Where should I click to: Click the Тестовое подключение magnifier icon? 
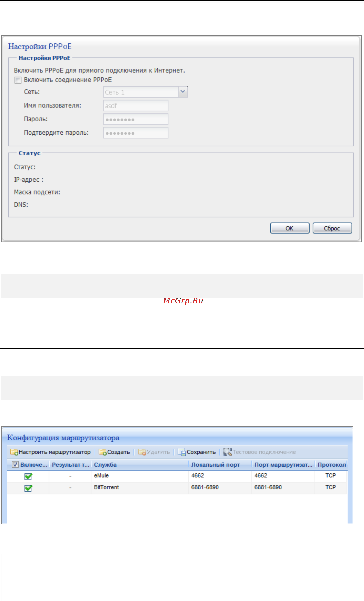(227, 452)
